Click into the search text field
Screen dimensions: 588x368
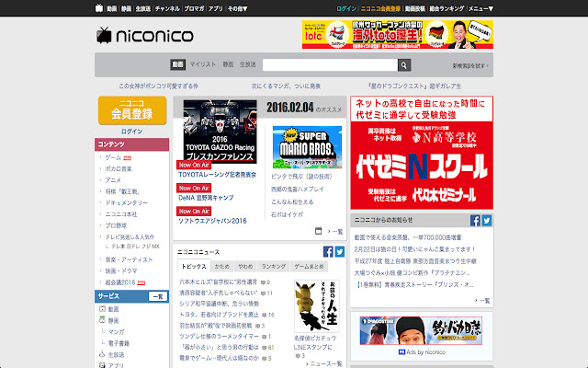(x=330, y=65)
